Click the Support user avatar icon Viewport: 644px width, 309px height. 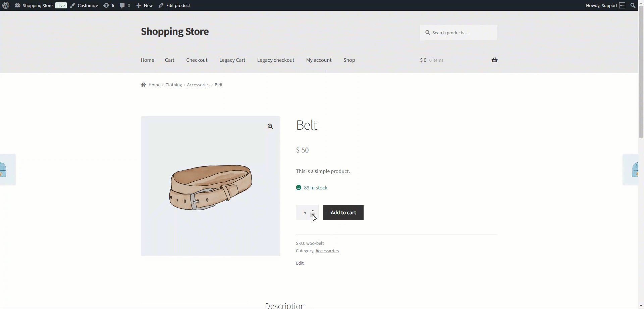click(x=622, y=5)
